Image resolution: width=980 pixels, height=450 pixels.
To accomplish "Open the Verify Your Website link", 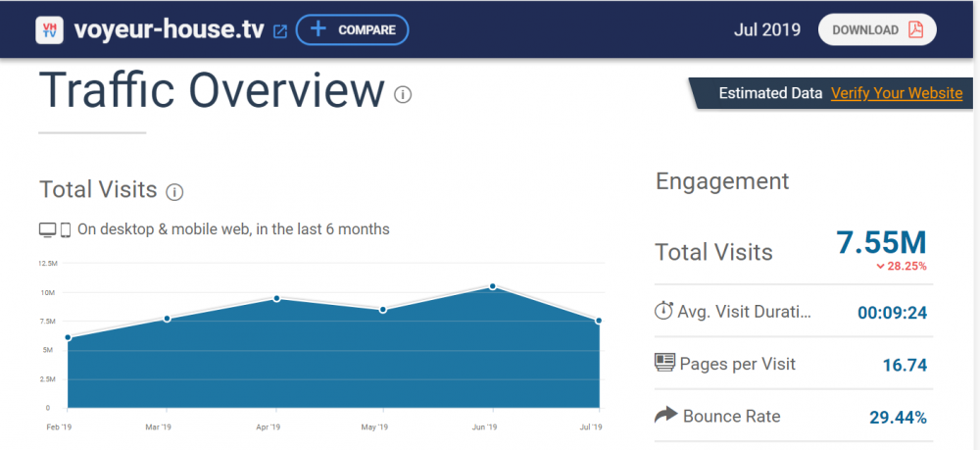I will tap(897, 93).
